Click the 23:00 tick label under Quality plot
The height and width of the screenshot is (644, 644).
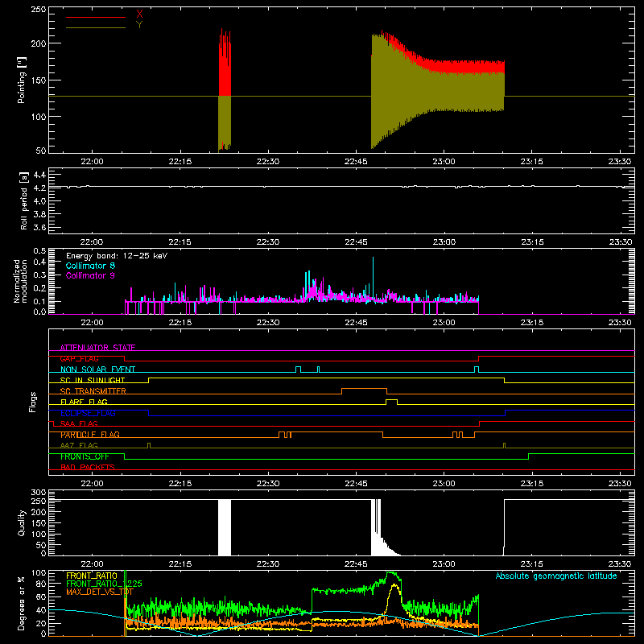444,564
